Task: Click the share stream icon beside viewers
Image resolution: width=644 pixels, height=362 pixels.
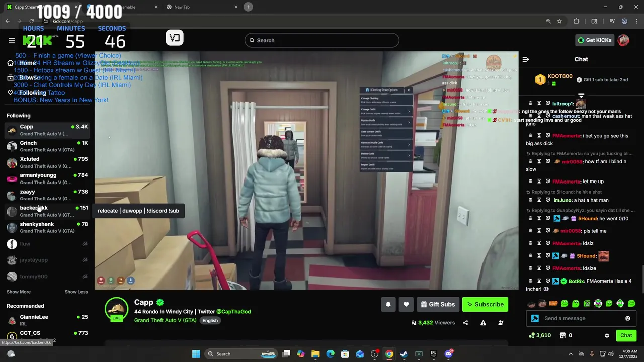Action: (465, 323)
